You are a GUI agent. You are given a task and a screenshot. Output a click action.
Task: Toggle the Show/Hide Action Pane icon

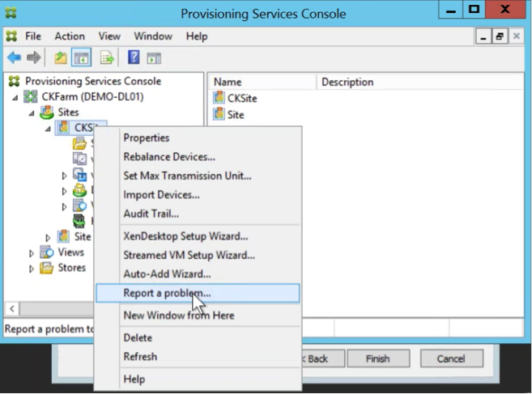point(154,58)
